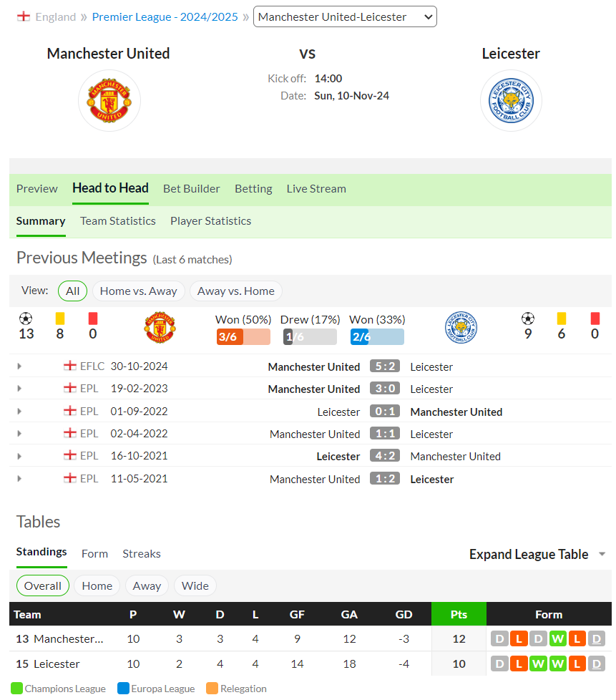Open the Manchester United-Leicester match dropdown
Screen dimensions: 616x700
coord(345,16)
